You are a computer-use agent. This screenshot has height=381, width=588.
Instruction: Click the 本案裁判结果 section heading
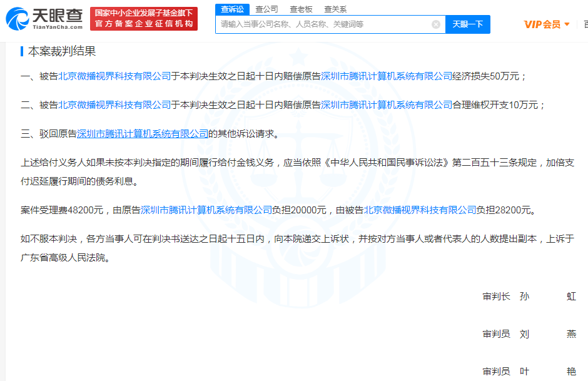pos(62,51)
